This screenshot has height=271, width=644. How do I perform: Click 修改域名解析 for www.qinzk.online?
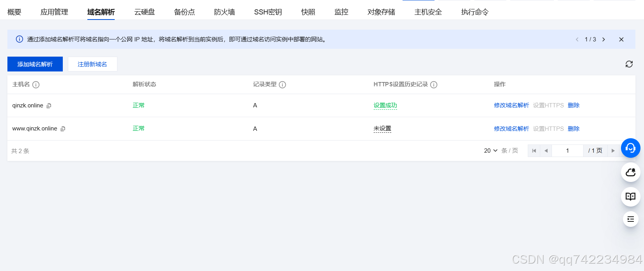[x=512, y=129]
